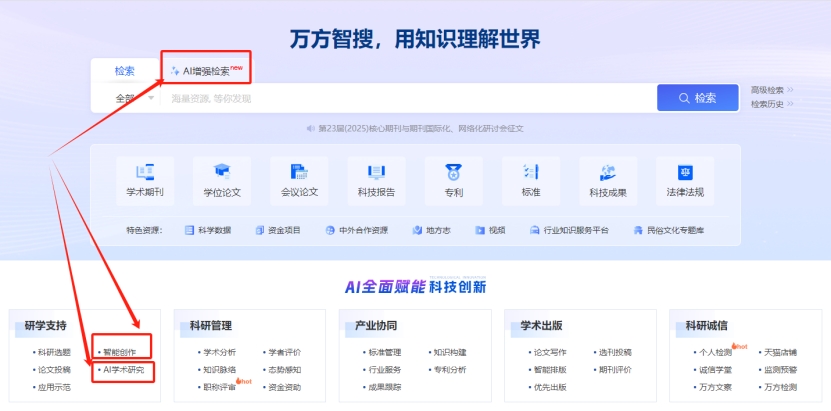831x411 pixels.
Task: Go to 个人检测 under 科研诚信
Action: point(714,352)
